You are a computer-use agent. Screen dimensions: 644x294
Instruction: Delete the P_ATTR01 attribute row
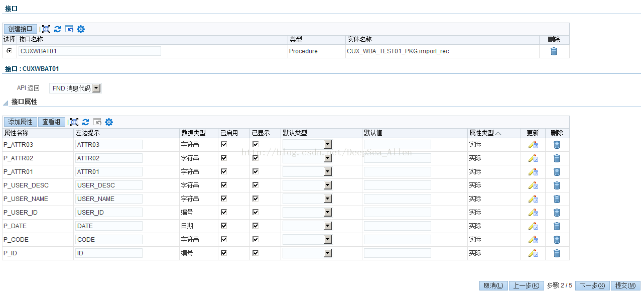coord(557,172)
